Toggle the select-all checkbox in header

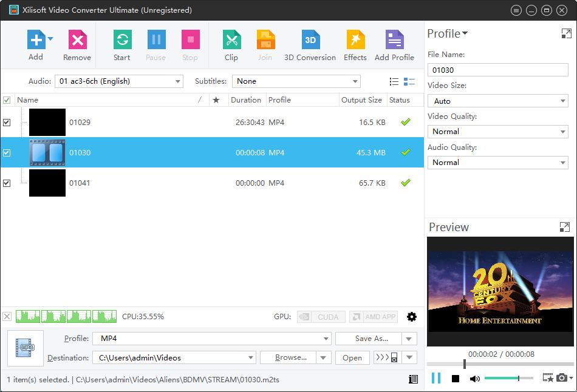pyautogui.click(x=7, y=100)
